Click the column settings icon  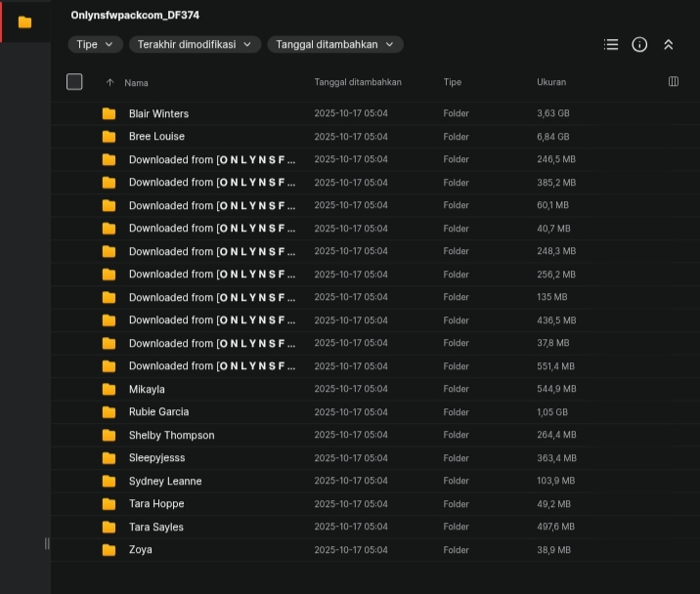(x=674, y=82)
